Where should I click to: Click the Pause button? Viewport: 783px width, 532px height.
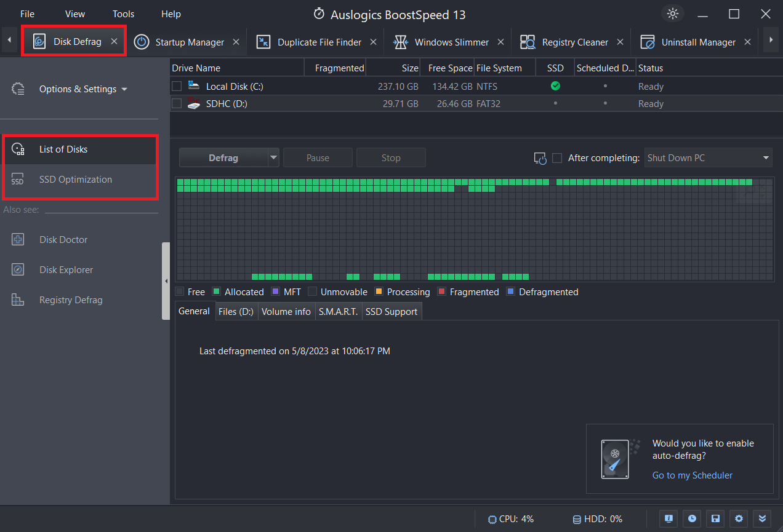click(x=318, y=157)
